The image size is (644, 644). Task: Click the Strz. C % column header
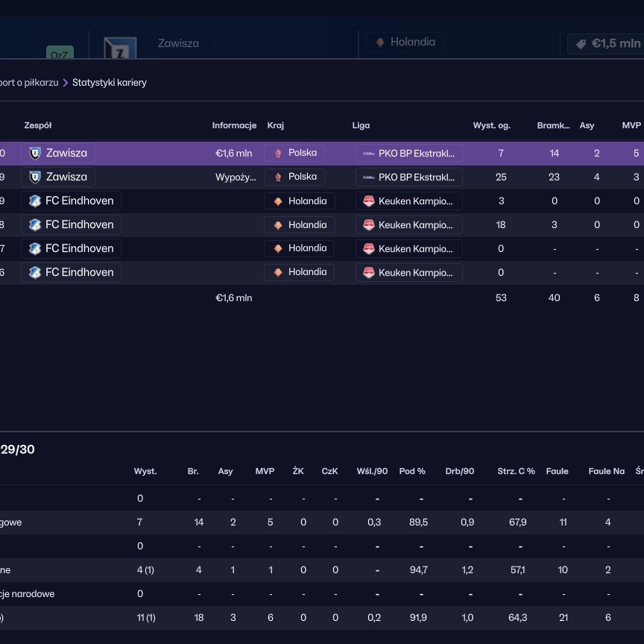point(517,471)
